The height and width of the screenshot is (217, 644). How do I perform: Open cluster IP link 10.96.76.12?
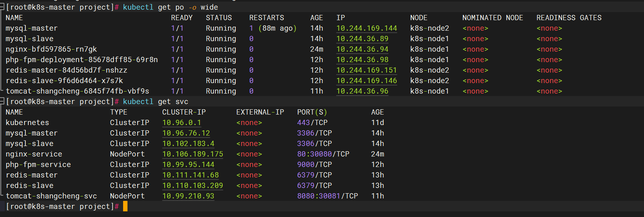pyautogui.click(x=186, y=133)
